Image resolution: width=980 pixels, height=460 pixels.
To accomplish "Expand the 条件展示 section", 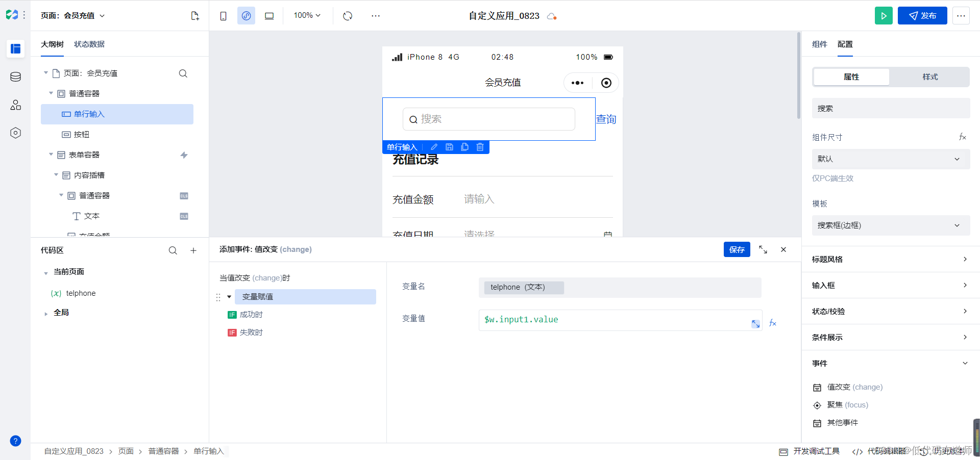I will point(891,337).
